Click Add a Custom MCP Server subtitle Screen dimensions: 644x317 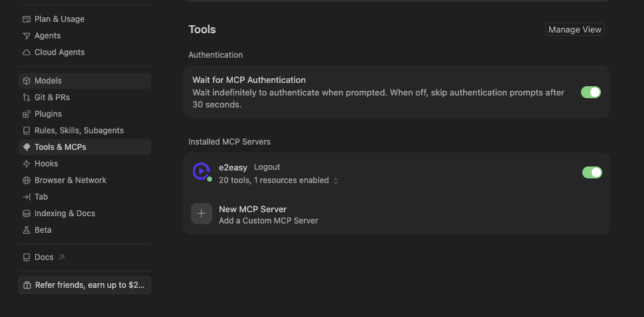(x=269, y=221)
